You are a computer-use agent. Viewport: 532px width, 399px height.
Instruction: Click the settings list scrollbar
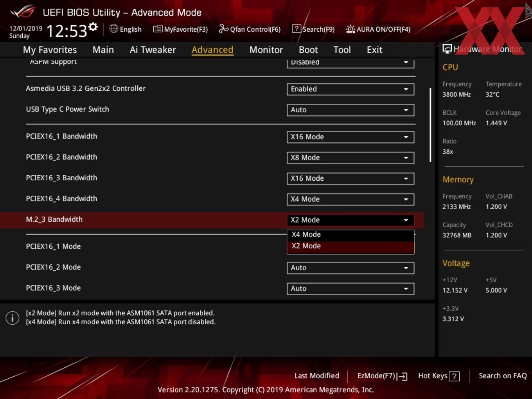pyautogui.click(x=430, y=125)
